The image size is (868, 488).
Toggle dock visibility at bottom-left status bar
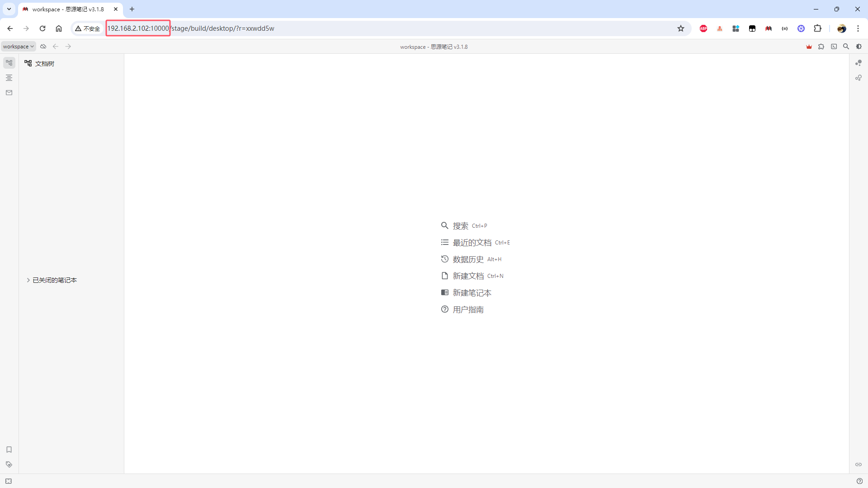click(9, 481)
